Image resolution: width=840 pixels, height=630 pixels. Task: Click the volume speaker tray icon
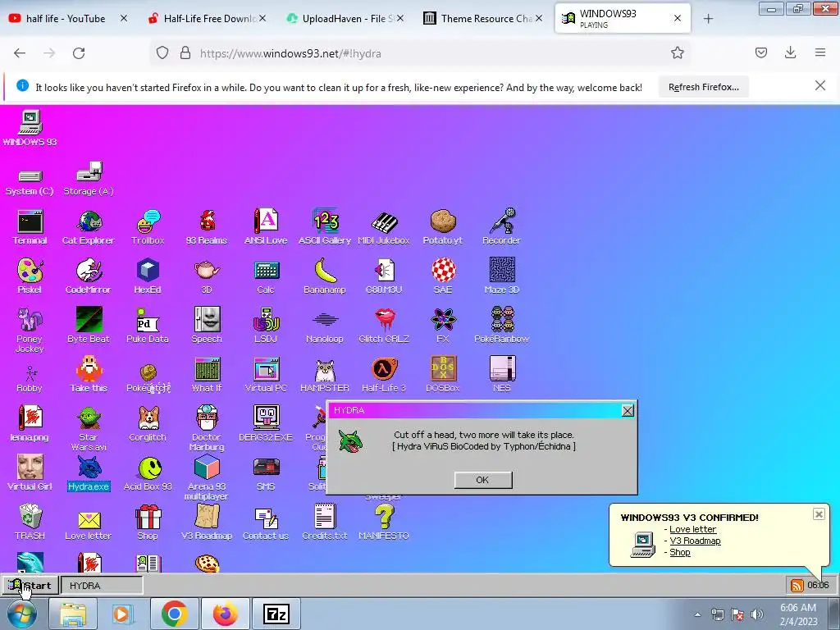click(757, 614)
